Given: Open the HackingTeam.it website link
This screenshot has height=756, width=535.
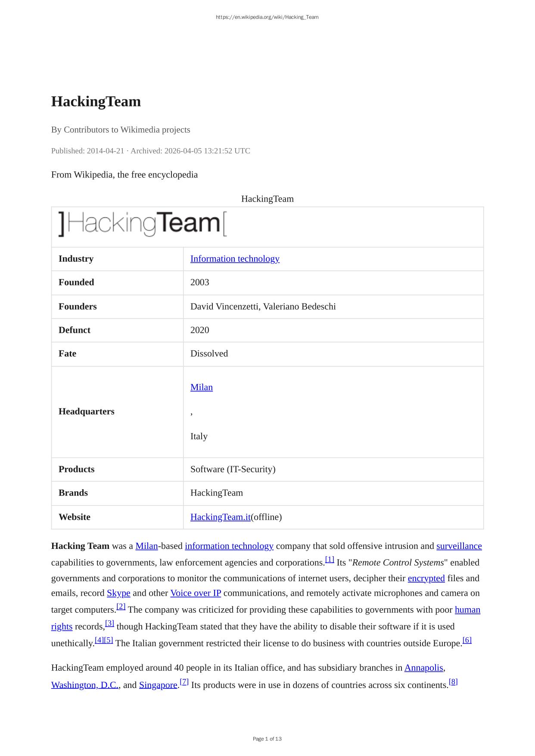Looking at the screenshot, I should coord(220,517).
